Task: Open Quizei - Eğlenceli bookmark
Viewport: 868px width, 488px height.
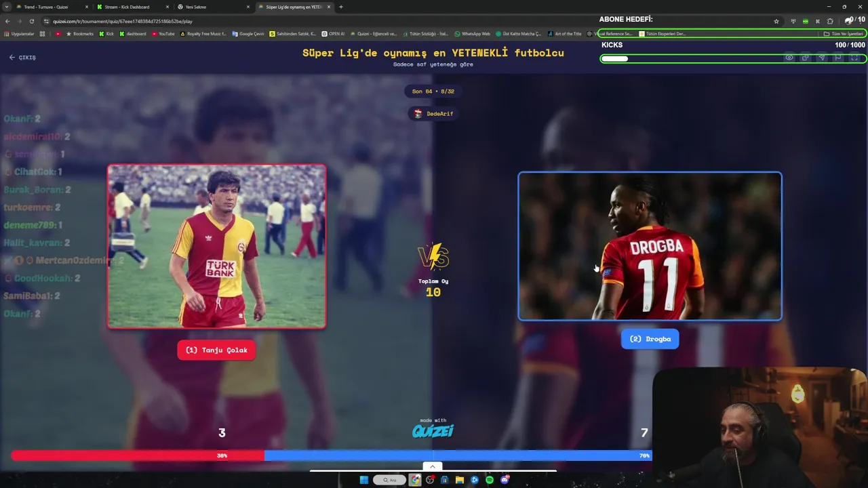Action: click(374, 33)
